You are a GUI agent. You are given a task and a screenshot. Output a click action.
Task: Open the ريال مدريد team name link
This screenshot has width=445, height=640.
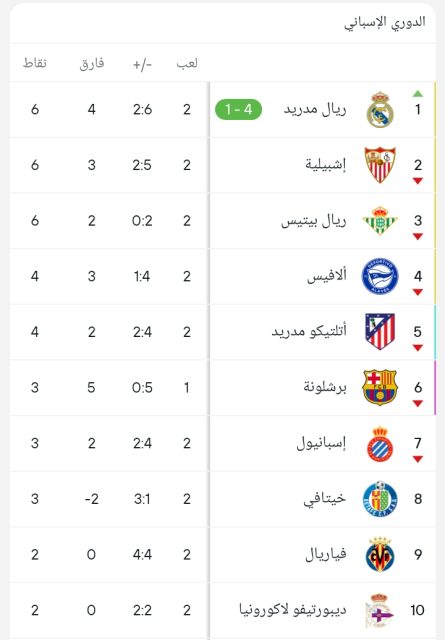pos(315,109)
